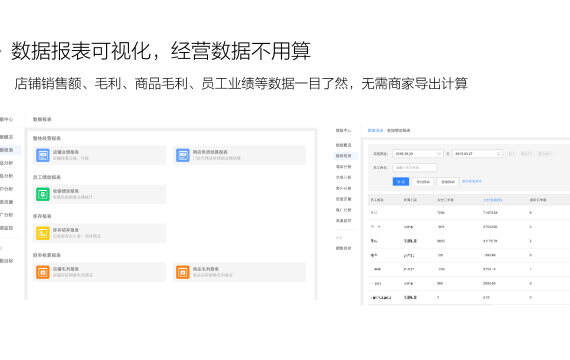Click the employee name filter input
This screenshot has height=360, width=570.
pyautogui.click(x=414, y=168)
